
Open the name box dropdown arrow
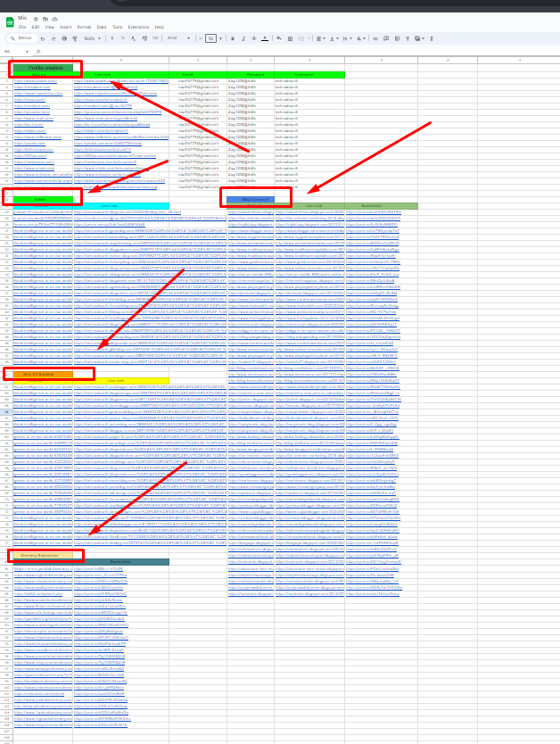(27, 52)
